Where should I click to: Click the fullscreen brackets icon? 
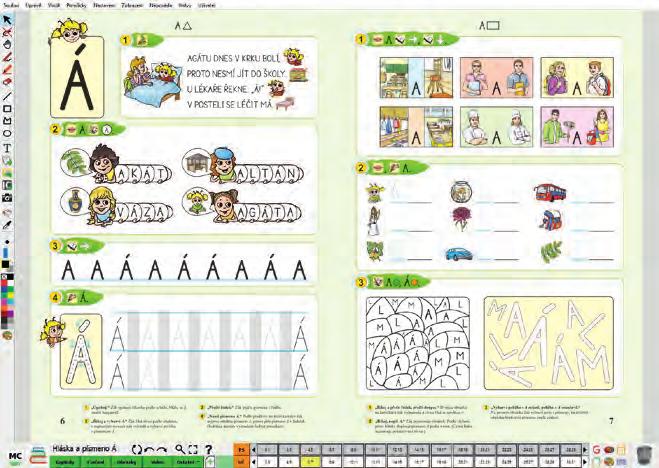193,450
